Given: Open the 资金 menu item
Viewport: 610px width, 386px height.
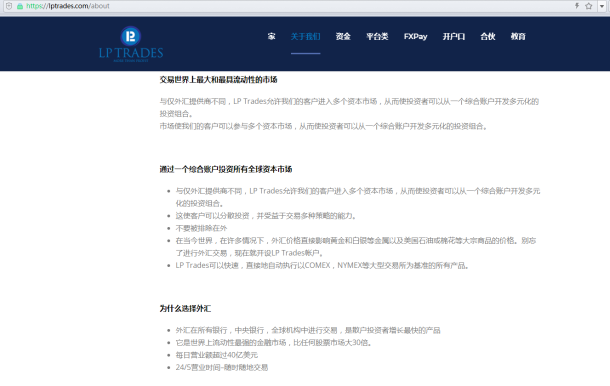Looking at the screenshot, I should pyautogui.click(x=343, y=36).
